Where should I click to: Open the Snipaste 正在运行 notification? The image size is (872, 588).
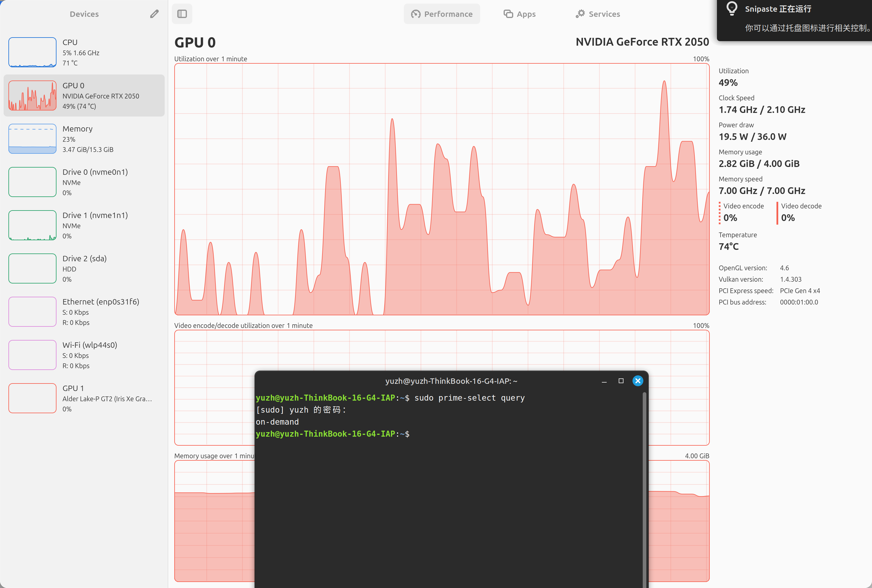[x=794, y=21]
